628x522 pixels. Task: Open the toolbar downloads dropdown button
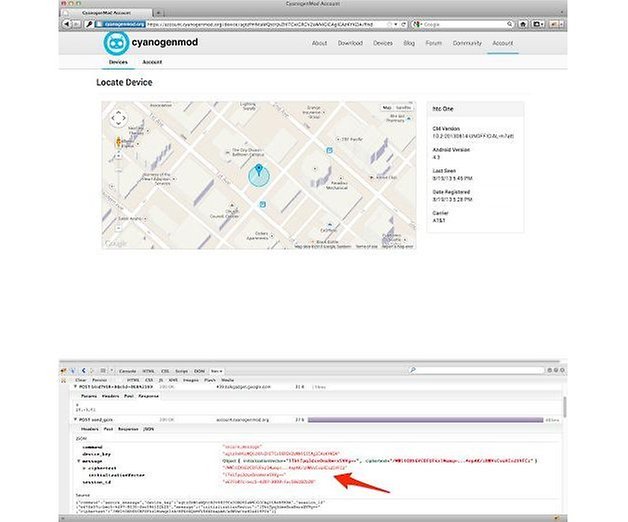[x=538, y=24]
